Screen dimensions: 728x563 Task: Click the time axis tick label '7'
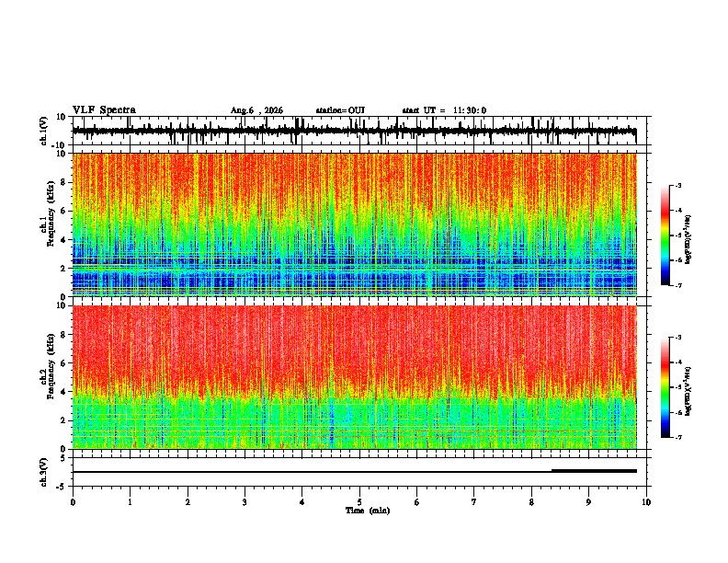(474, 502)
